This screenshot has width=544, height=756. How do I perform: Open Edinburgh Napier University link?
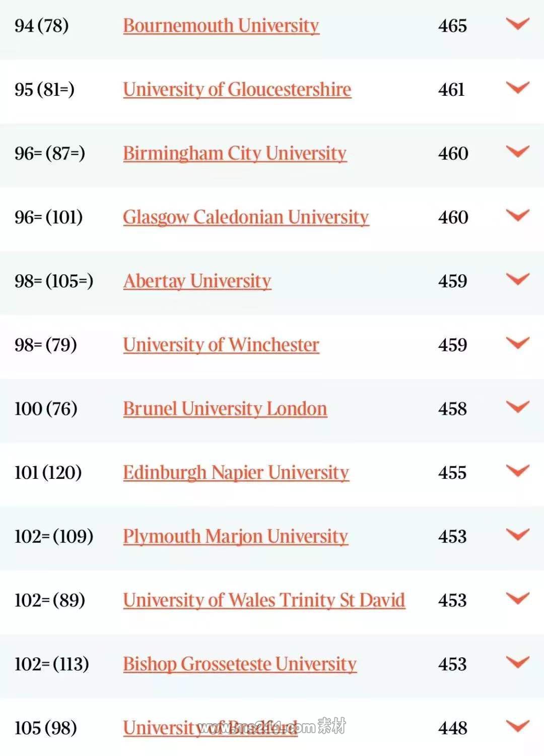(236, 473)
